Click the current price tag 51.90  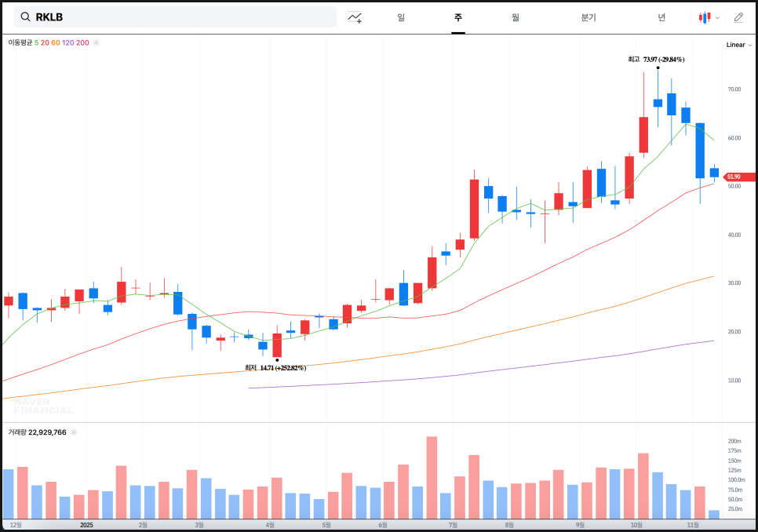pos(738,177)
